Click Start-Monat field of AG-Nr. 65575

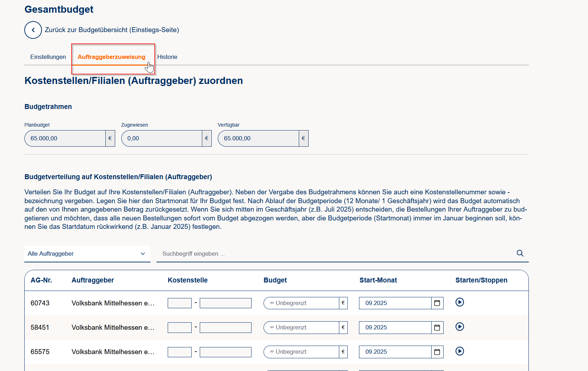point(395,352)
